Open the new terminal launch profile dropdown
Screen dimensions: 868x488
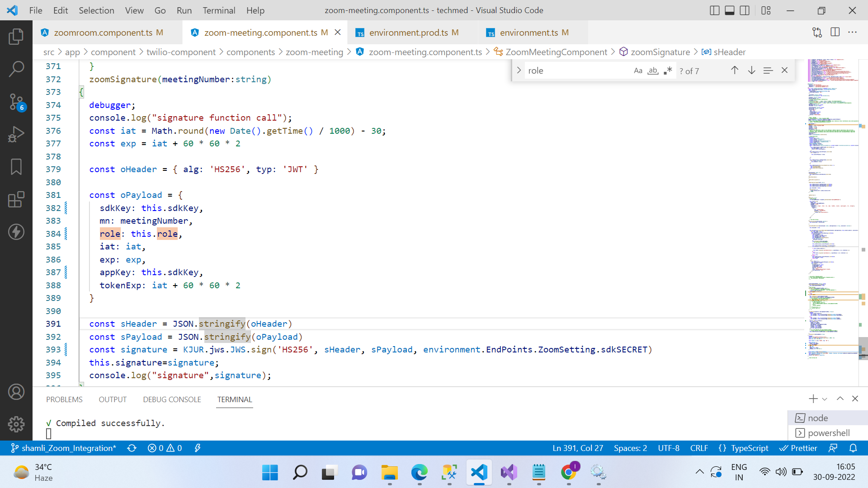[x=825, y=399]
